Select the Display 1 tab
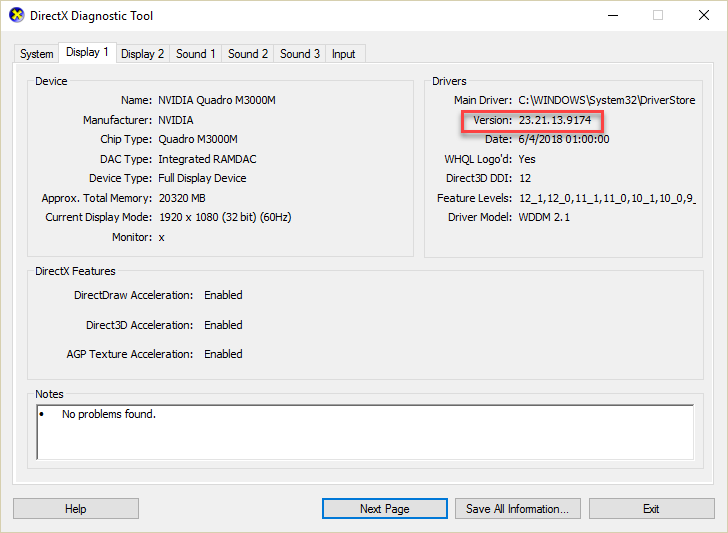Image resolution: width=728 pixels, height=533 pixels. [87, 52]
